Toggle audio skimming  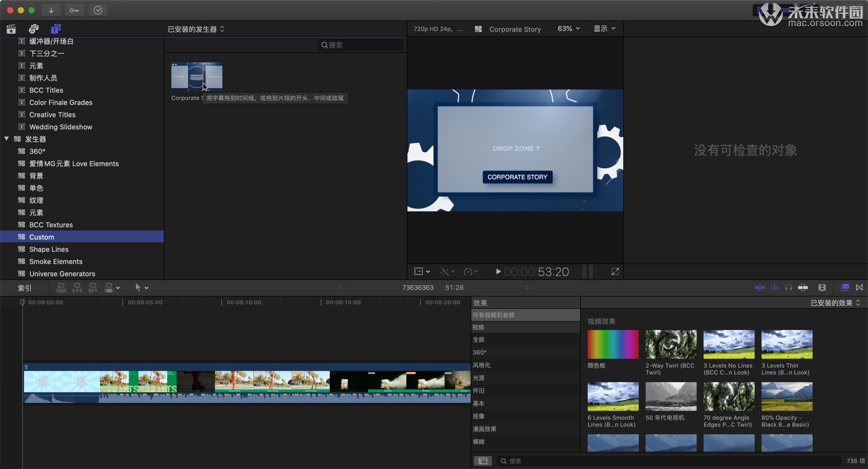click(x=775, y=287)
